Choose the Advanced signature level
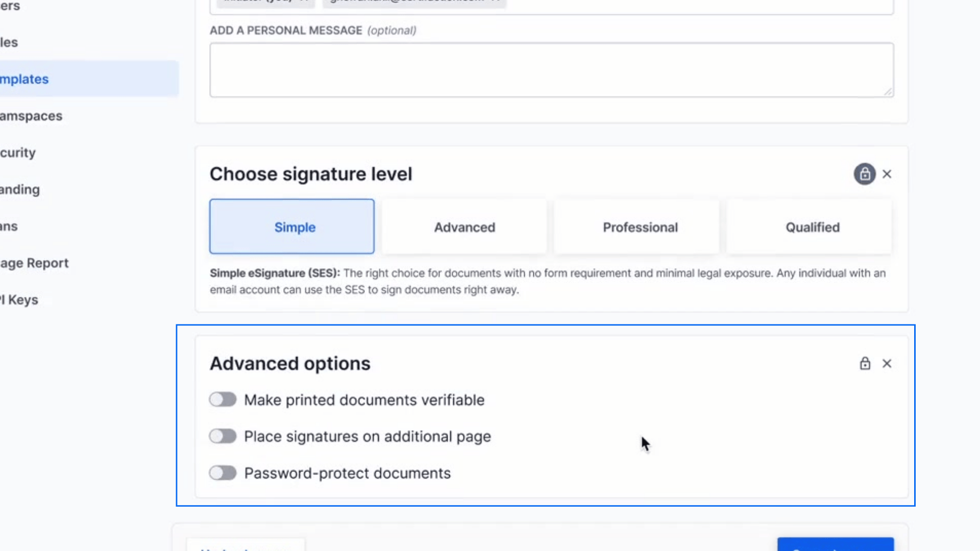Image resolution: width=980 pixels, height=551 pixels. 464,227
